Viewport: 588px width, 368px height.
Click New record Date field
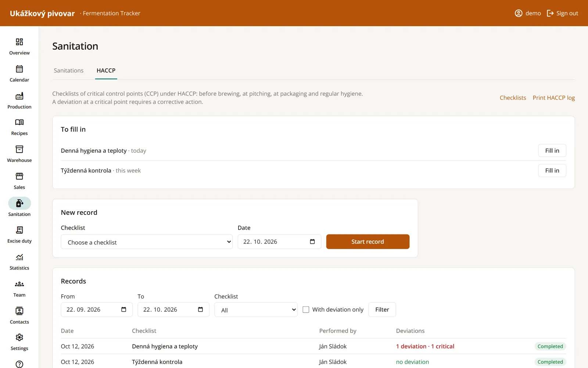tap(279, 242)
